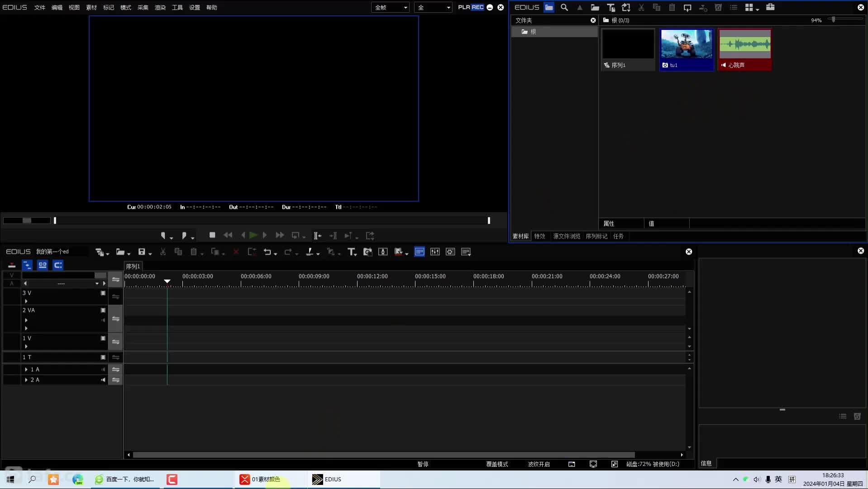Click the Undo button in timeline toolbar
The image size is (868, 489).
pyautogui.click(x=267, y=252)
